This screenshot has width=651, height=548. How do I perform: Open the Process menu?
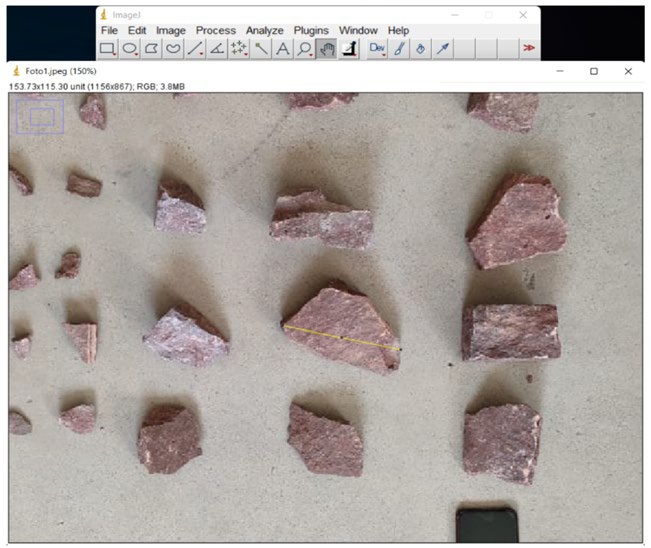click(216, 31)
